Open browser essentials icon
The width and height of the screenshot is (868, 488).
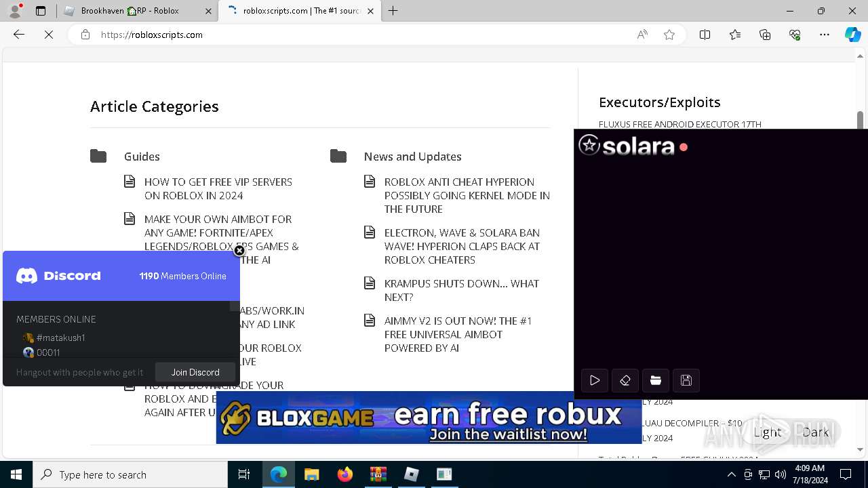point(795,35)
